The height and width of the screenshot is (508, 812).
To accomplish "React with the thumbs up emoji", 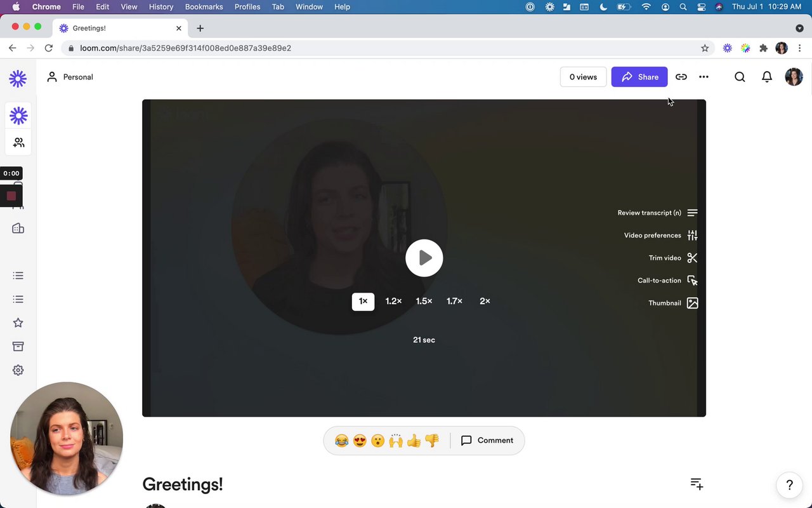I will coord(414,441).
